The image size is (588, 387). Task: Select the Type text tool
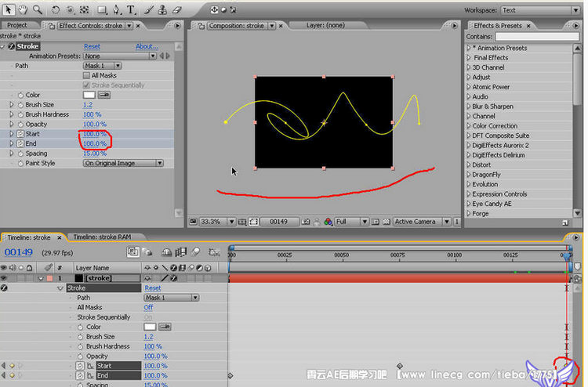click(x=131, y=9)
